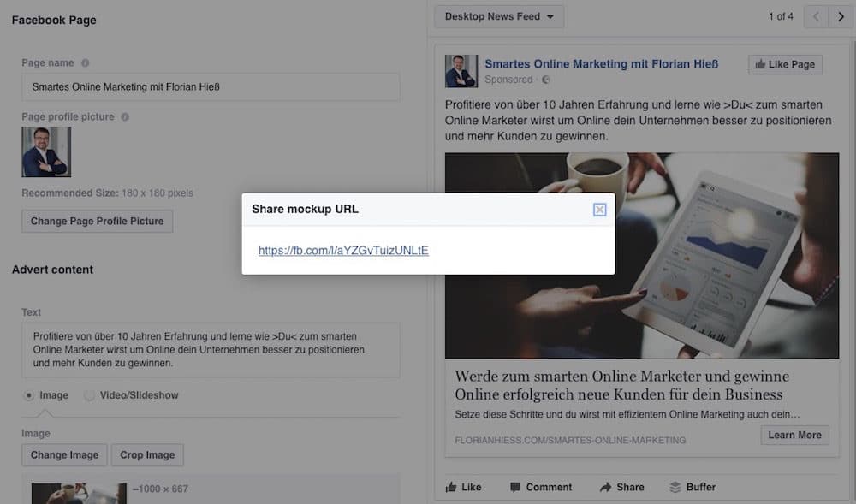Viewport: 856px width, 504px height.
Task: Open the fb.com mockup share link
Action: tap(343, 251)
